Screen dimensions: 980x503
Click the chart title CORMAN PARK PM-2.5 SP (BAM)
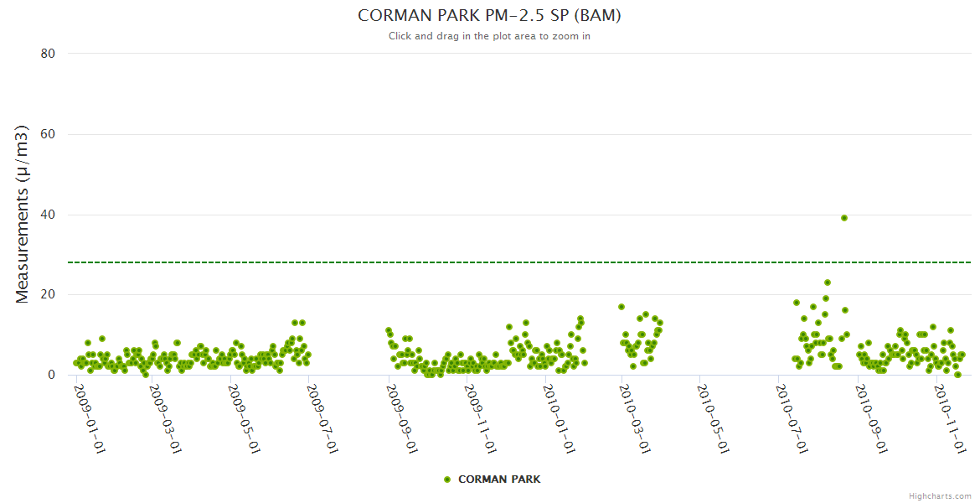click(489, 16)
